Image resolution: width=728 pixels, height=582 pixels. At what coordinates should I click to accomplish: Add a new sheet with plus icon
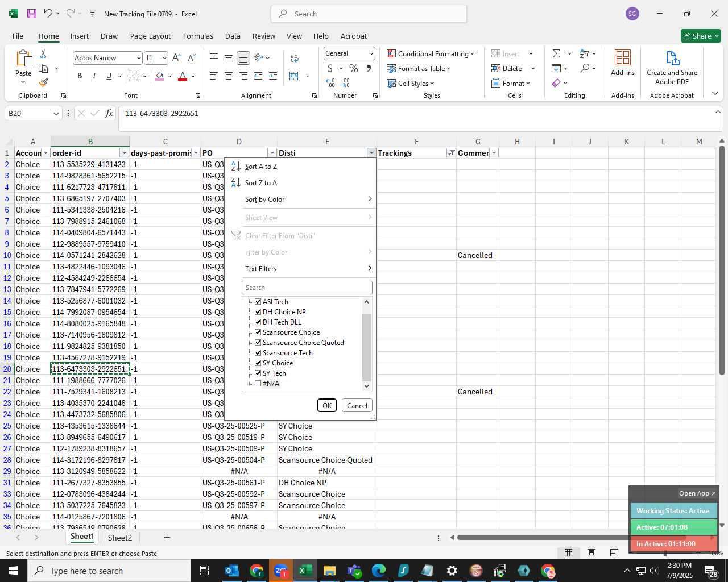pos(167,537)
